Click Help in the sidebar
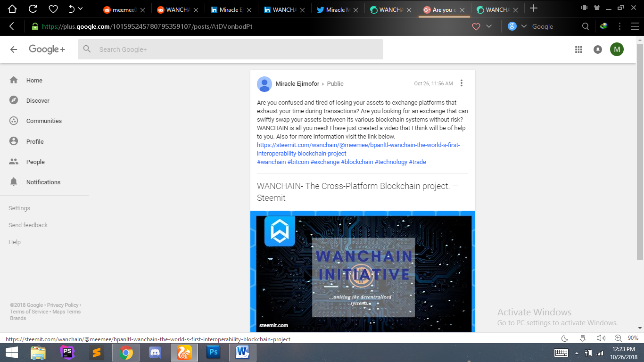644x362 pixels. click(x=15, y=242)
